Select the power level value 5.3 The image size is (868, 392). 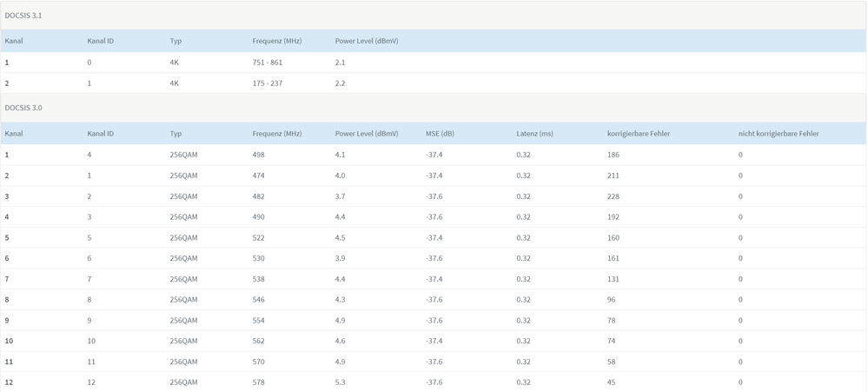pyautogui.click(x=341, y=382)
